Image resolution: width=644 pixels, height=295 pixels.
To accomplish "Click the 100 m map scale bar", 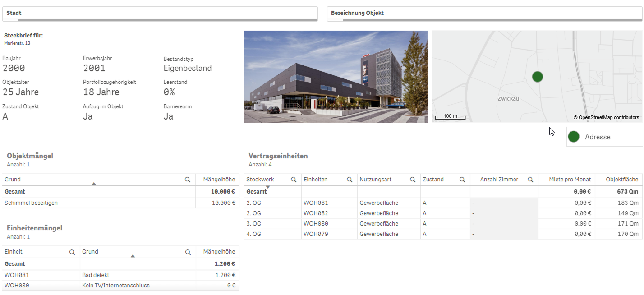I will pyautogui.click(x=450, y=117).
